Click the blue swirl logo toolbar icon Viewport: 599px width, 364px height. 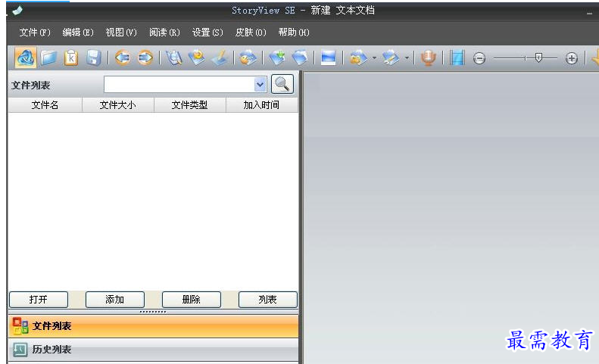coord(26,58)
